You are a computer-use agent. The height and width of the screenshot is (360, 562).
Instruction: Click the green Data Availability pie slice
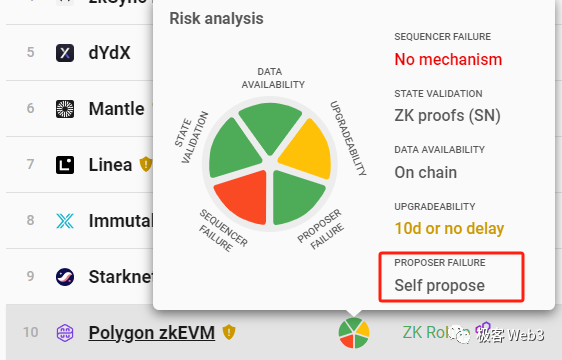pyautogui.click(x=270, y=126)
